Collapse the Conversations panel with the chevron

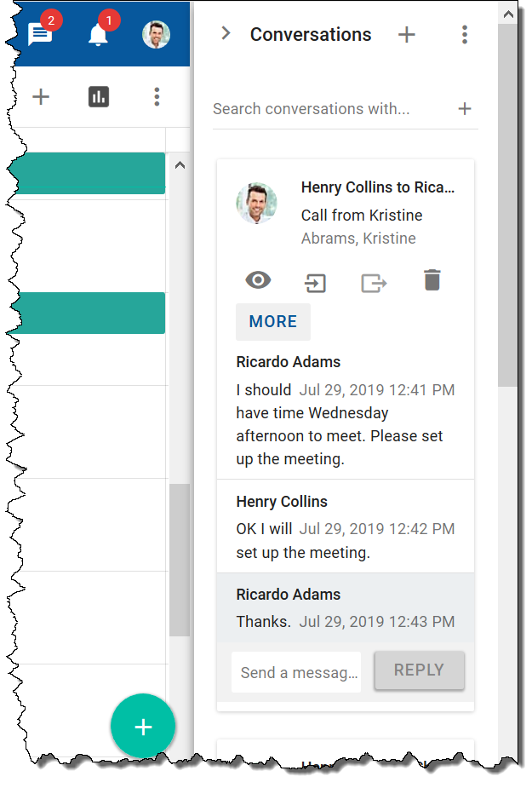(225, 34)
